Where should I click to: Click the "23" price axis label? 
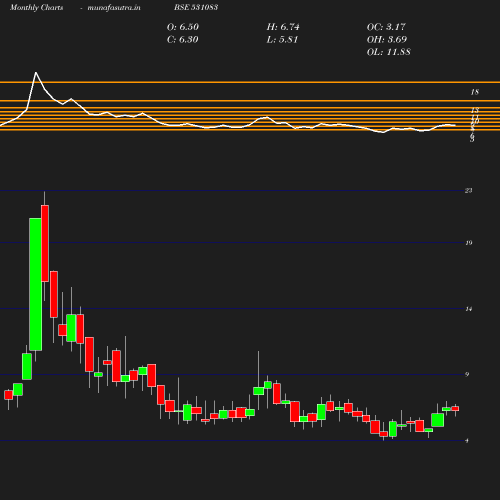(x=469, y=191)
